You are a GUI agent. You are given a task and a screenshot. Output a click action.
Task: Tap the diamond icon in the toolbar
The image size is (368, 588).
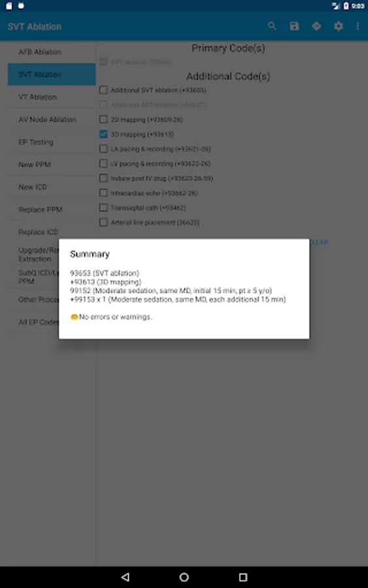[316, 26]
